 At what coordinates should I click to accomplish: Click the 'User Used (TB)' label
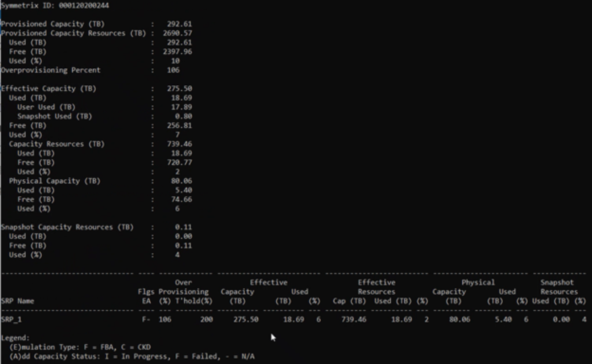click(46, 107)
